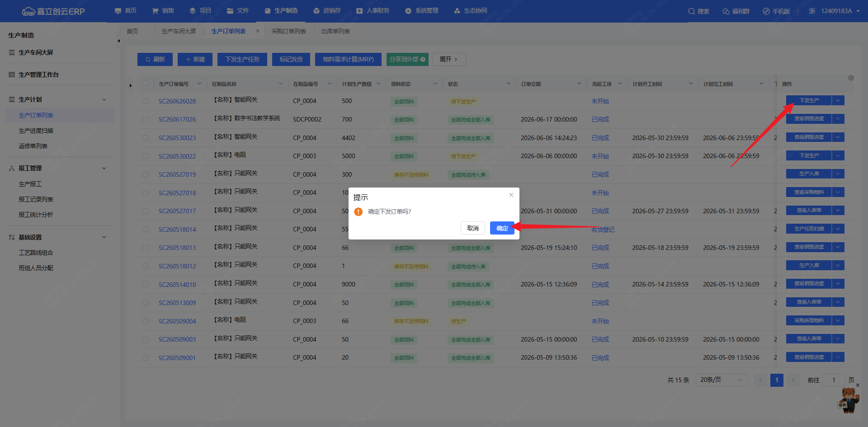Check the row SC260518013 checkbox
This screenshot has width=868, height=427.
click(145, 248)
